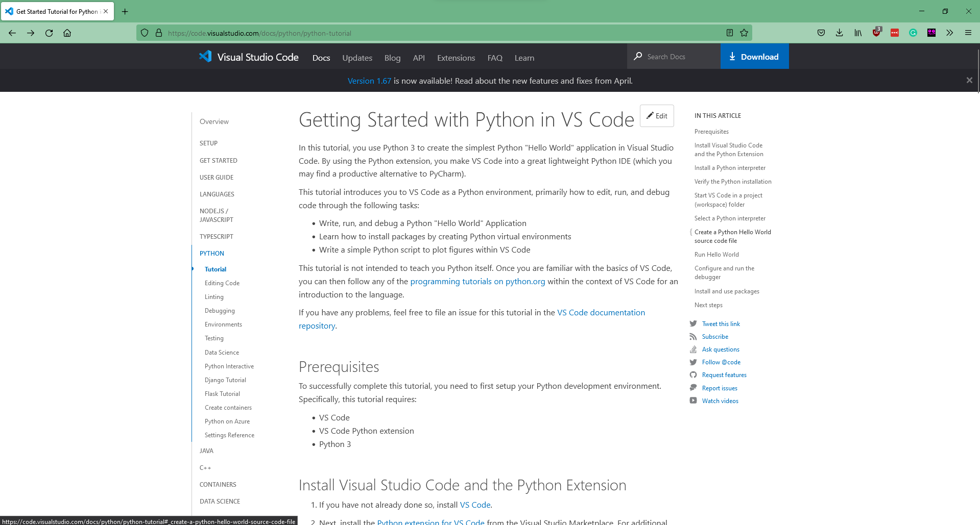Image resolution: width=980 pixels, height=525 pixels.
Task: Bookmark this page with star icon
Action: pos(744,33)
